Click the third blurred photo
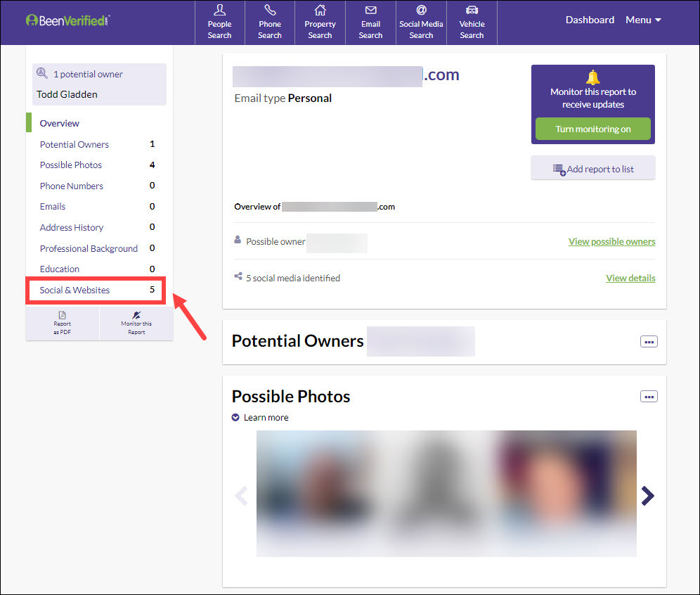Screen dimensions: 700x595 point(566,494)
